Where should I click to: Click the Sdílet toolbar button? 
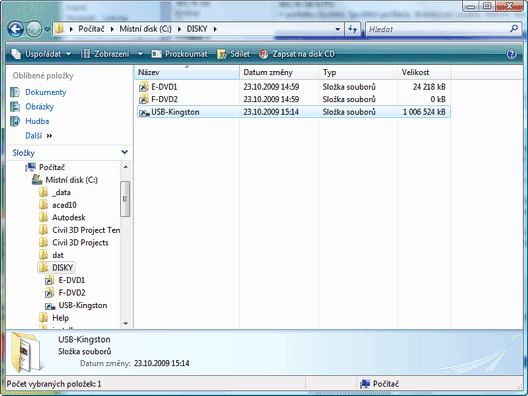pos(234,54)
